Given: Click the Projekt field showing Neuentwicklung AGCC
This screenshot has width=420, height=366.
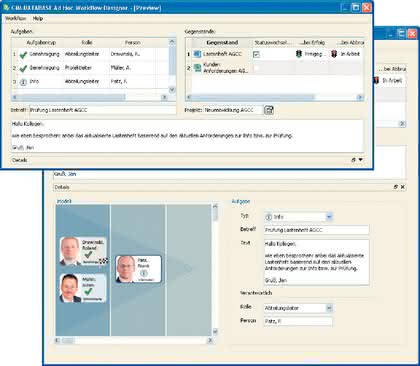Looking at the screenshot, I should tap(233, 110).
